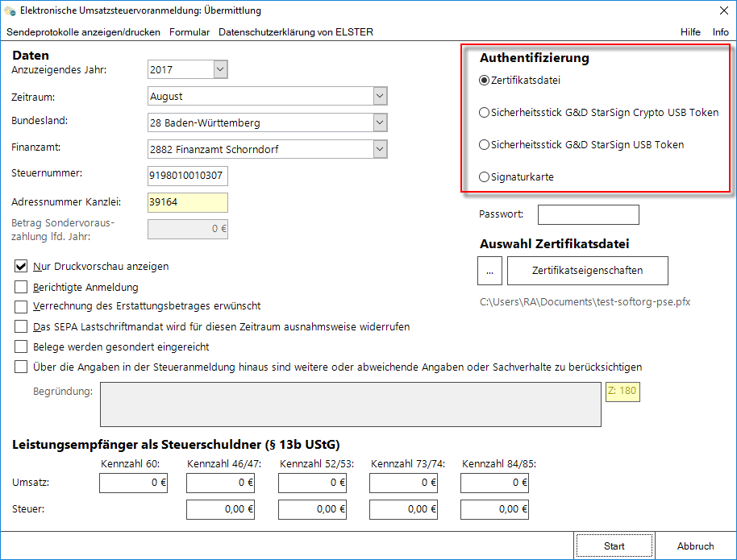Screen dimensions: 737x560
Task: Click the Begründung text area
Action: (350, 404)
